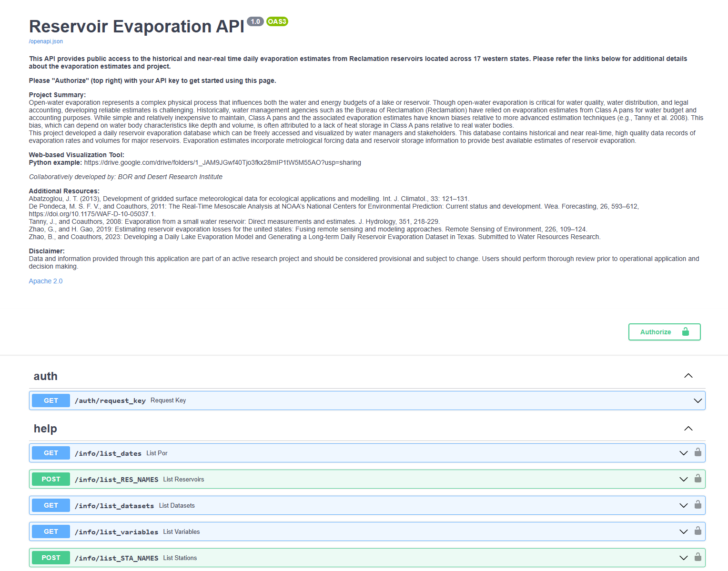728x571 pixels.
Task: Click the GET badge for /info/list_variables
Action: click(51, 531)
